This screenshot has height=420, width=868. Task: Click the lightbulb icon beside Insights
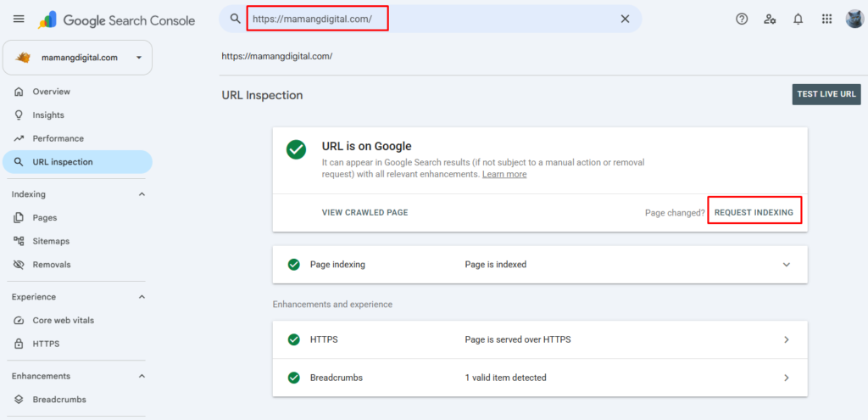pos(19,115)
